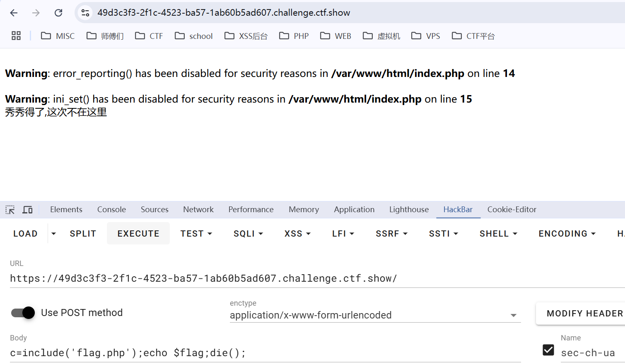Open site information icon in address bar
625x364 pixels.
pos(85,13)
